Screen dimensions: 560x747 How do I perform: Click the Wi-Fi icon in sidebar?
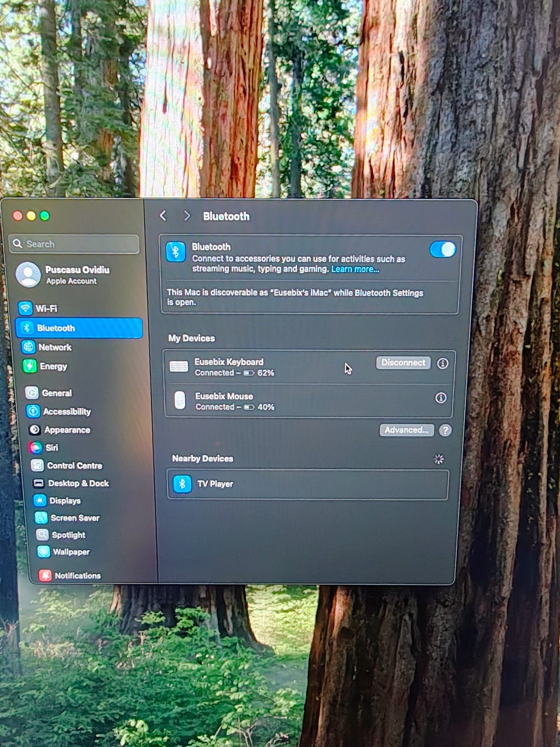click(x=25, y=308)
